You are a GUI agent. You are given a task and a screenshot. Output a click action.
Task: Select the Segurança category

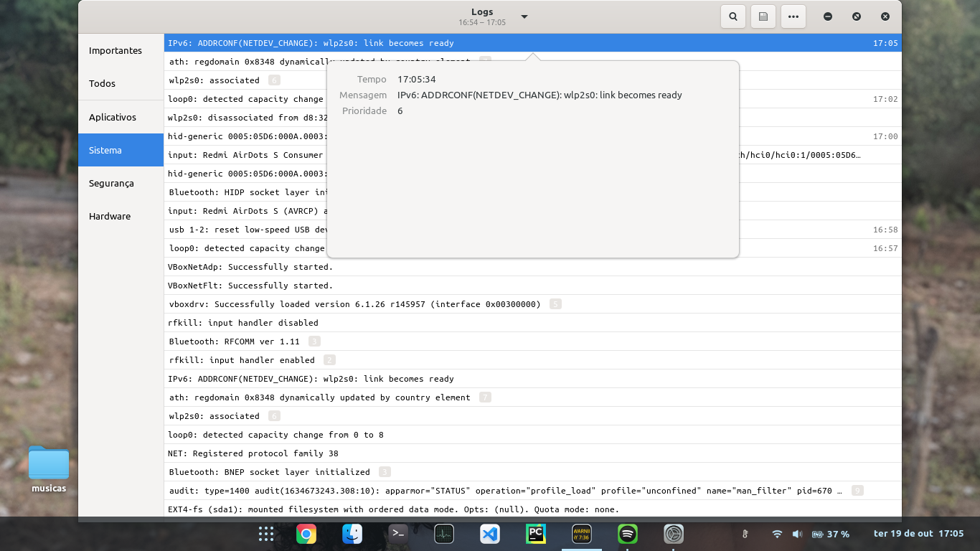(x=111, y=184)
